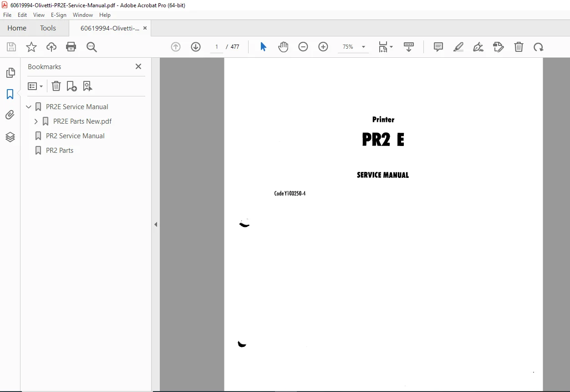
Task: Open the Fill & Sign pen tool
Action: (478, 47)
